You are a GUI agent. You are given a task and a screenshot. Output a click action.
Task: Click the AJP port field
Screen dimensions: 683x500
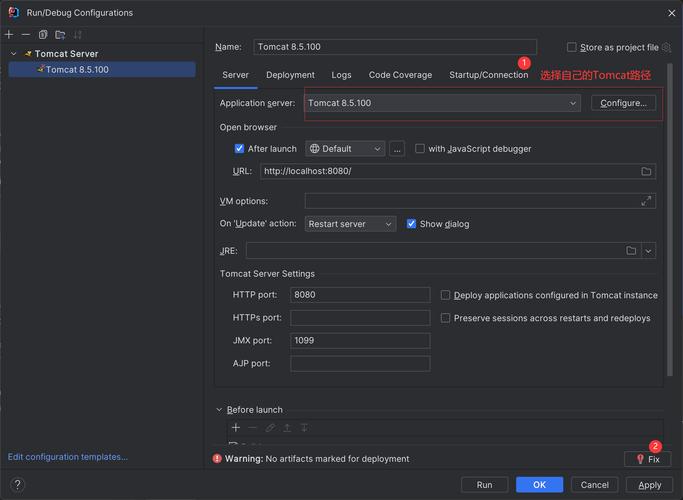point(360,364)
